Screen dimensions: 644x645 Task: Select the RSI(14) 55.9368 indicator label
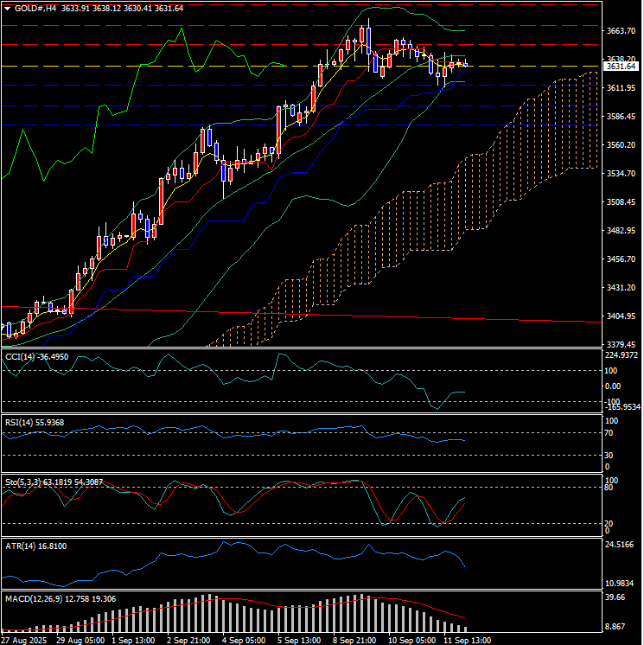[35, 423]
